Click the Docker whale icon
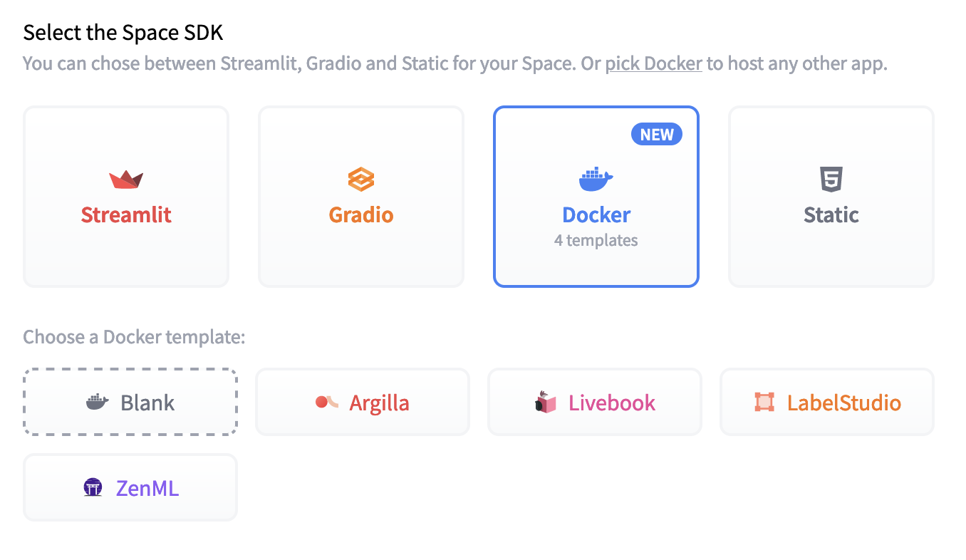Viewport: 966px width, 560px height. [596, 178]
